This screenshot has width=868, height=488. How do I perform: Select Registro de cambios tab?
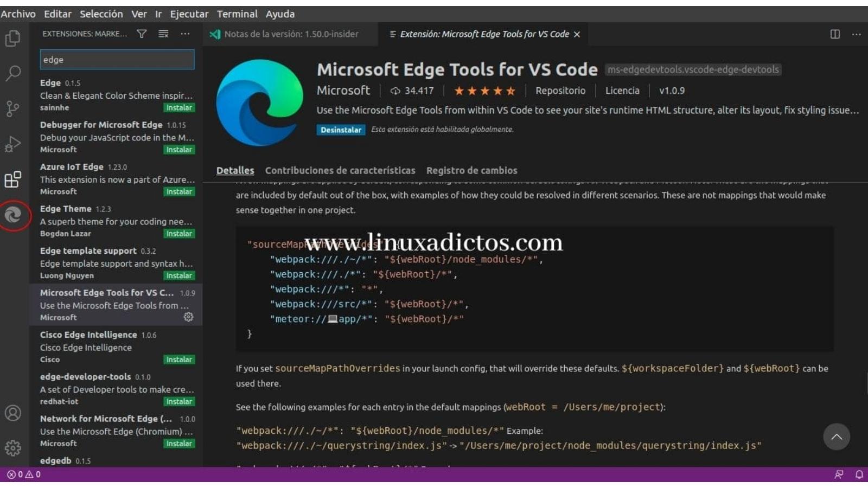click(x=472, y=170)
